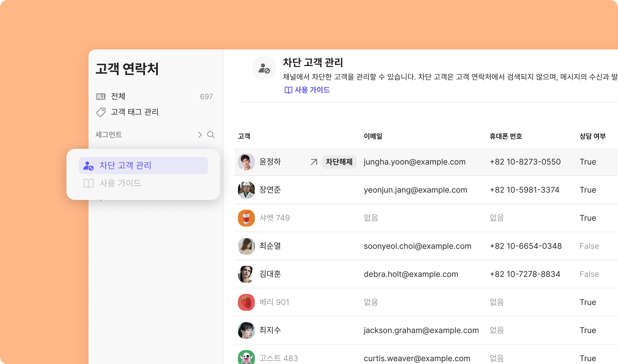Viewport: 618px width, 364px height.
Task: Click 샤벳 749's drink avatar icon
Action: coord(246,218)
